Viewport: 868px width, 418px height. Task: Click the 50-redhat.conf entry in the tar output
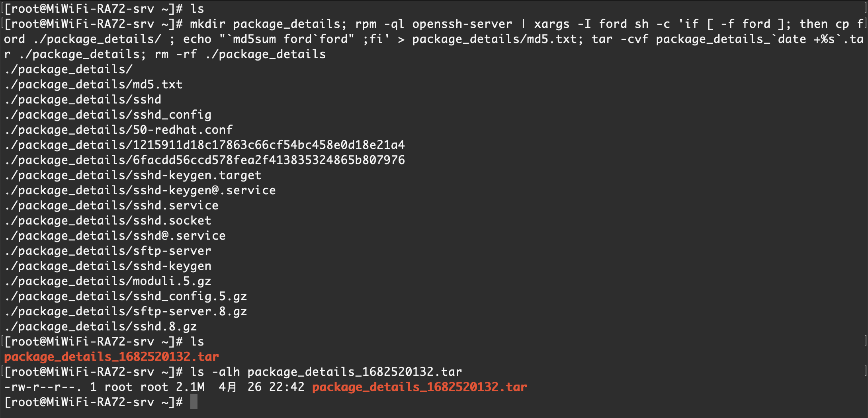tap(182, 130)
